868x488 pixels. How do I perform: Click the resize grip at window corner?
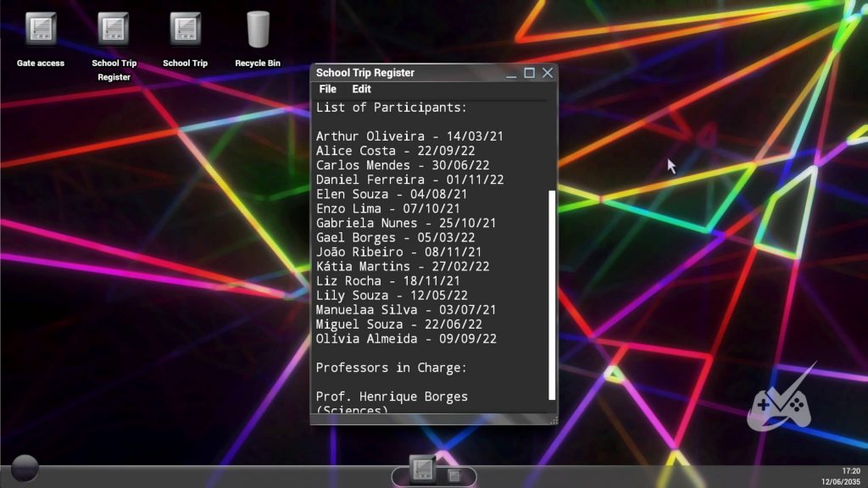tap(554, 419)
